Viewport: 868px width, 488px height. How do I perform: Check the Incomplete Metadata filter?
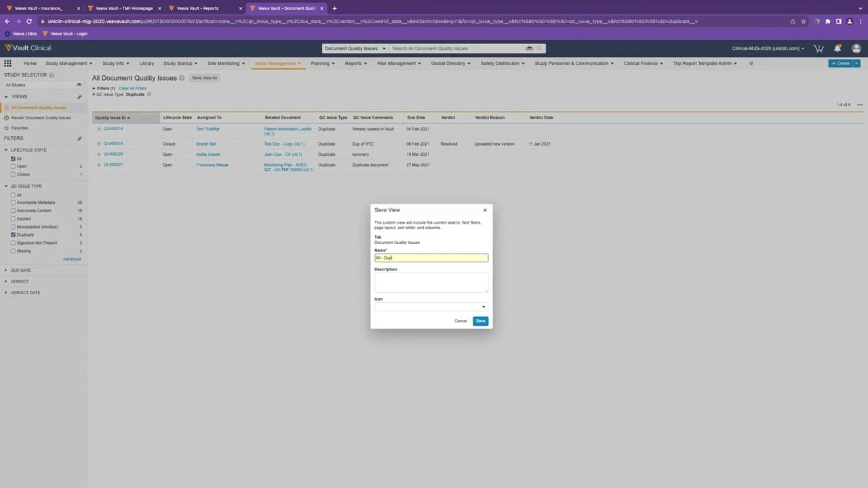click(13, 203)
